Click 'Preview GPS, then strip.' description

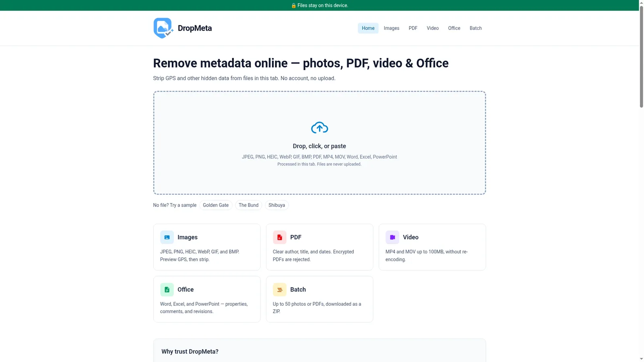(185, 259)
